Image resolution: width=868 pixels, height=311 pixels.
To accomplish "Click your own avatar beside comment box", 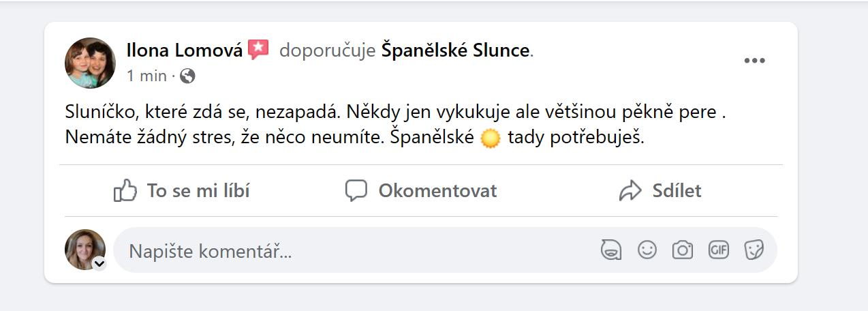I will tap(84, 249).
